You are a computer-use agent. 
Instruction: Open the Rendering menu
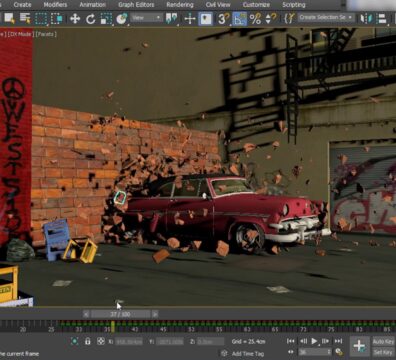coord(180,5)
